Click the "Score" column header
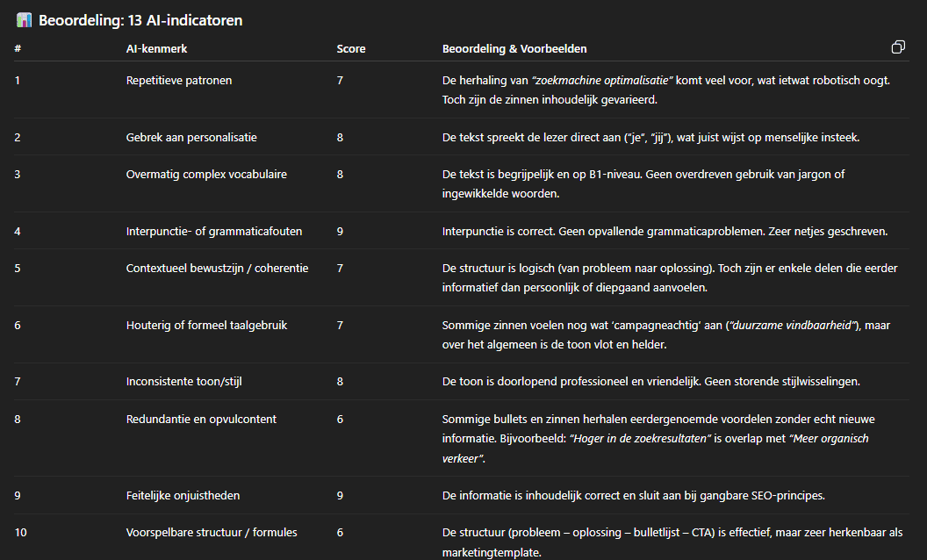This screenshot has width=927, height=560. point(351,49)
